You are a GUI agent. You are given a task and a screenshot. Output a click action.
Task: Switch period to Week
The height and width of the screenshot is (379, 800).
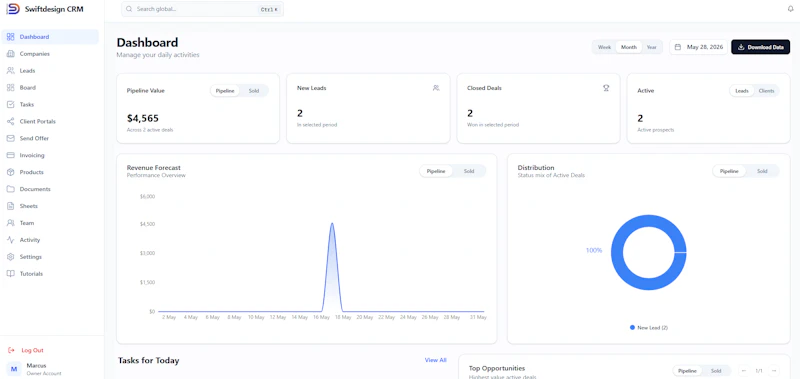click(x=604, y=47)
